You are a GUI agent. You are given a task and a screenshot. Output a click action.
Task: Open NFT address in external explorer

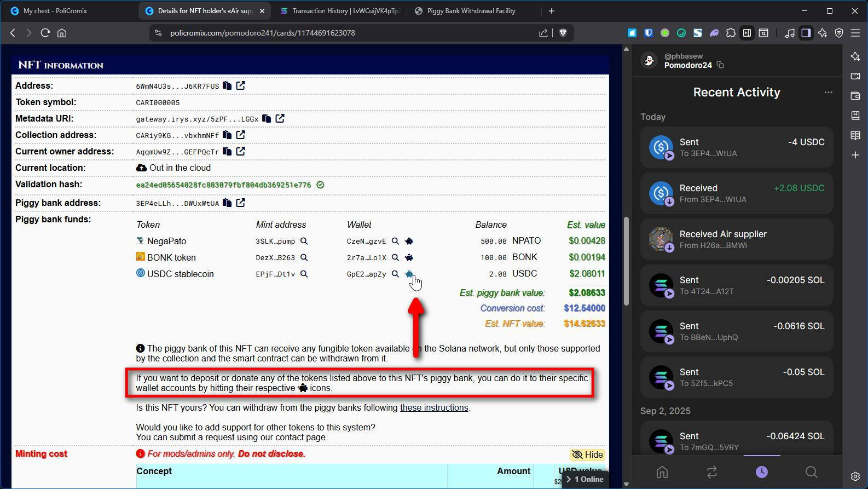point(240,86)
